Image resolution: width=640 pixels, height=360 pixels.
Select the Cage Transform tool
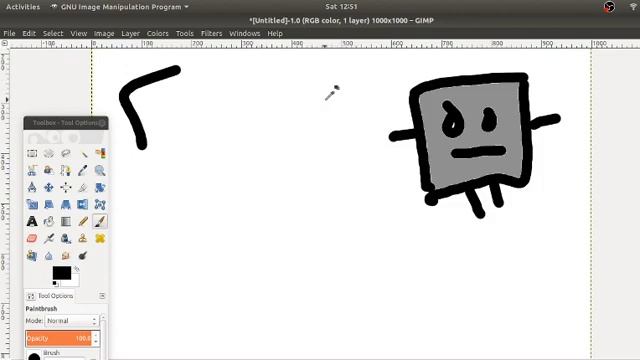tap(100, 204)
